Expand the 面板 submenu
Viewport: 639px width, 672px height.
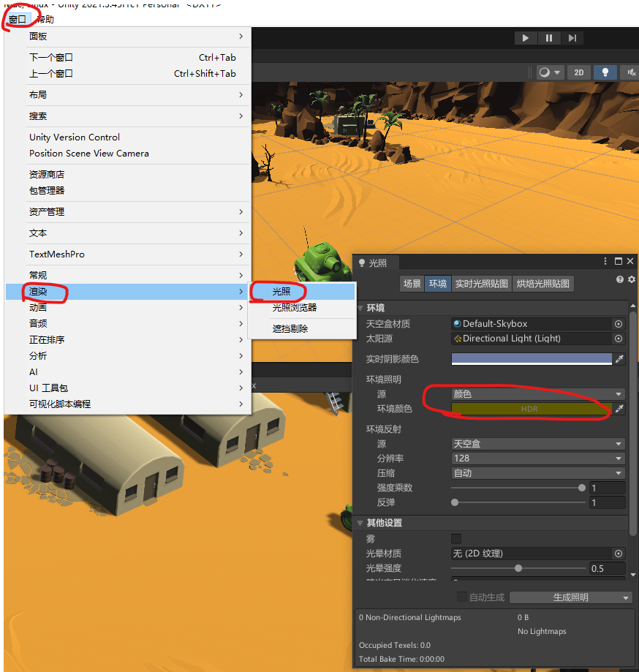point(128,37)
